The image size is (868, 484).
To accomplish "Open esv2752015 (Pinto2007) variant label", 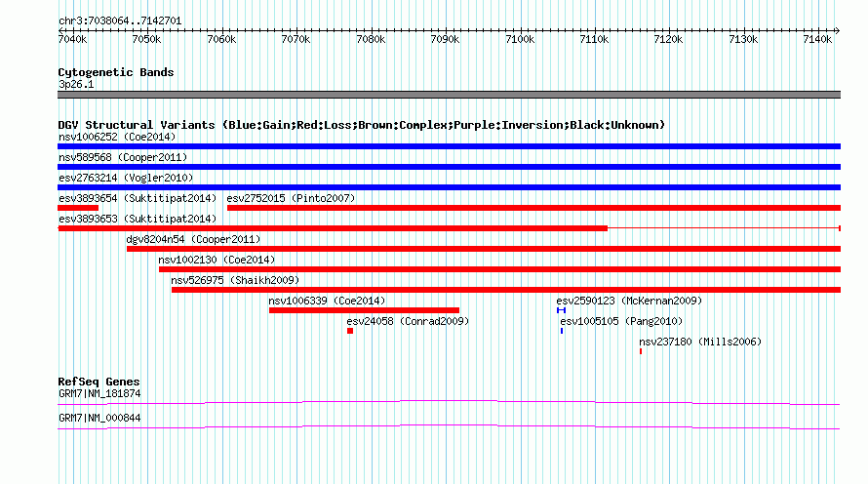I will (292, 198).
